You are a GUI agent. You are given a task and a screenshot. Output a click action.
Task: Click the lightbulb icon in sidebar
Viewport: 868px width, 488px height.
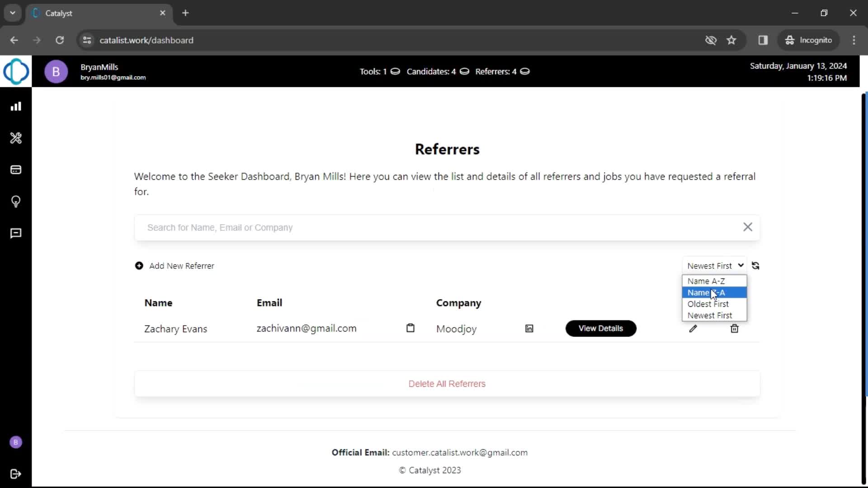coord(16,202)
